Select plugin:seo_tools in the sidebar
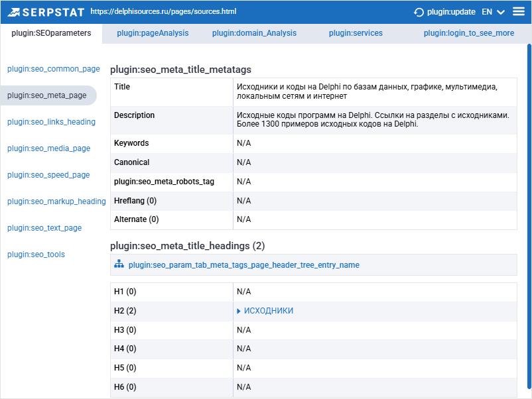The height and width of the screenshot is (399, 532). (x=36, y=254)
